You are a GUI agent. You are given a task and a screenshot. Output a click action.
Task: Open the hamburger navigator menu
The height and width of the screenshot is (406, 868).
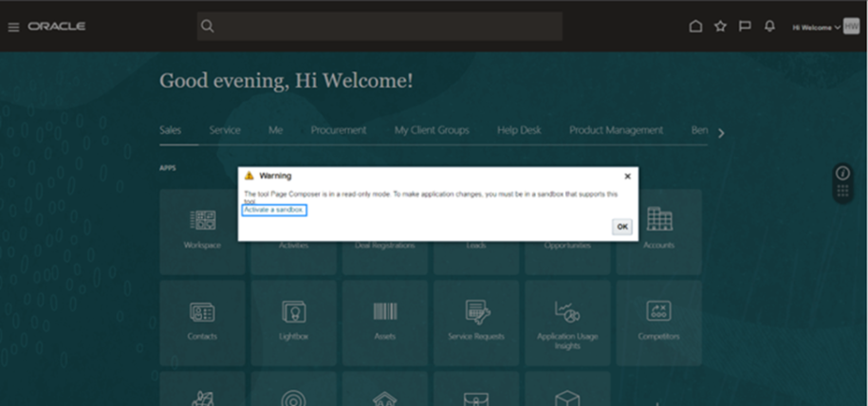pyautogui.click(x=13, y=27)
